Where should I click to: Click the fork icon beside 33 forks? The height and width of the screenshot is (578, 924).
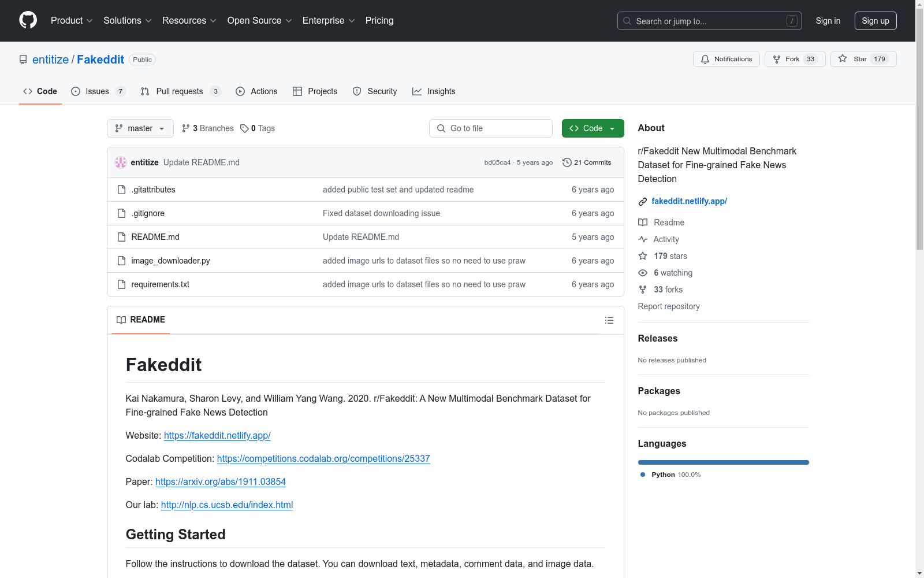point(643,290)
